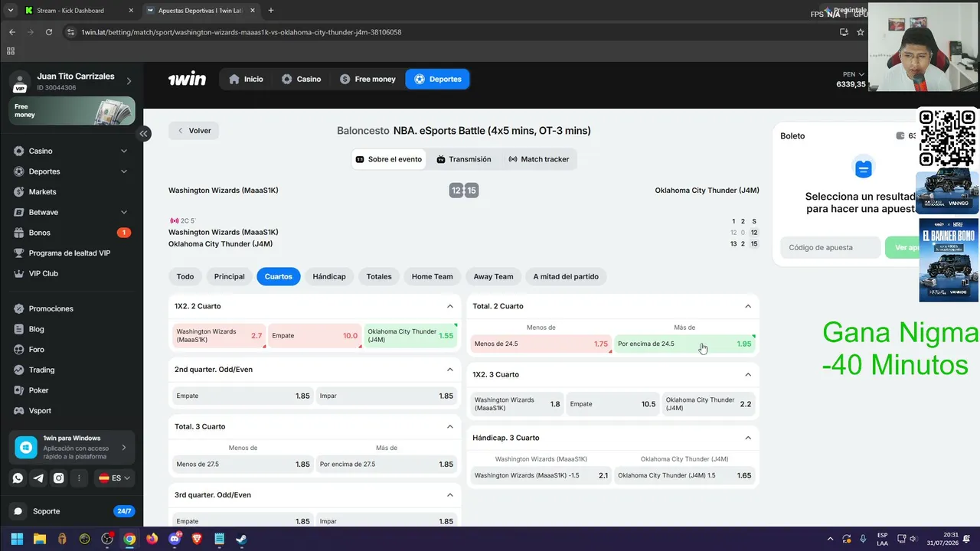Image resolution: width=980 pixels, height=551 pixels.
Task: Open WhatsApp contact icon in sidebar
Action: [18, 478]
